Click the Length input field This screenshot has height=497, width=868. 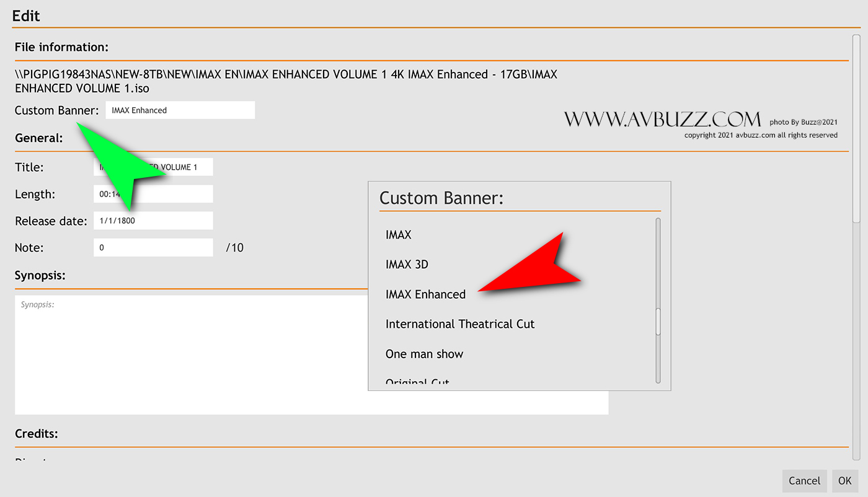click(153, 194)
